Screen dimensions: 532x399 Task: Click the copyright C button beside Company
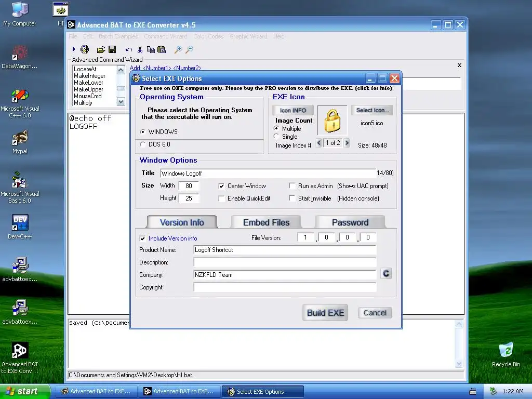(x=386, y=273)
